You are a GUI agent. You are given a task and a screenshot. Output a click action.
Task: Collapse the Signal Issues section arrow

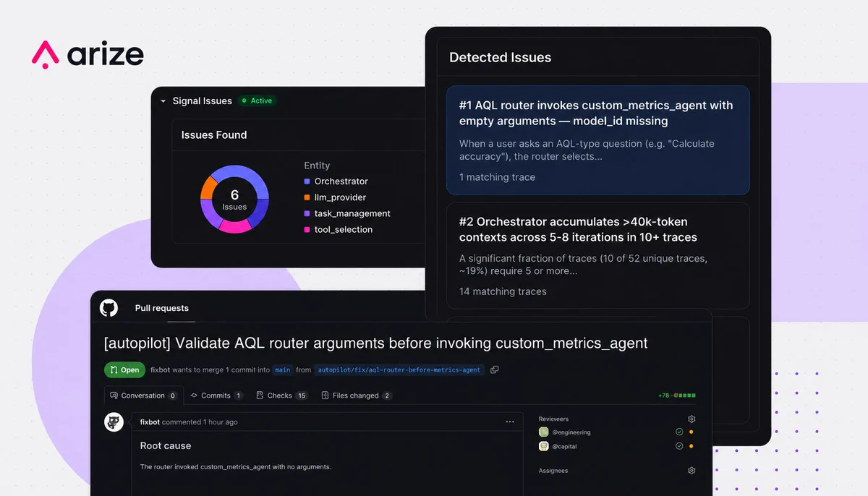pyautogui.click(x=163, y=101)
